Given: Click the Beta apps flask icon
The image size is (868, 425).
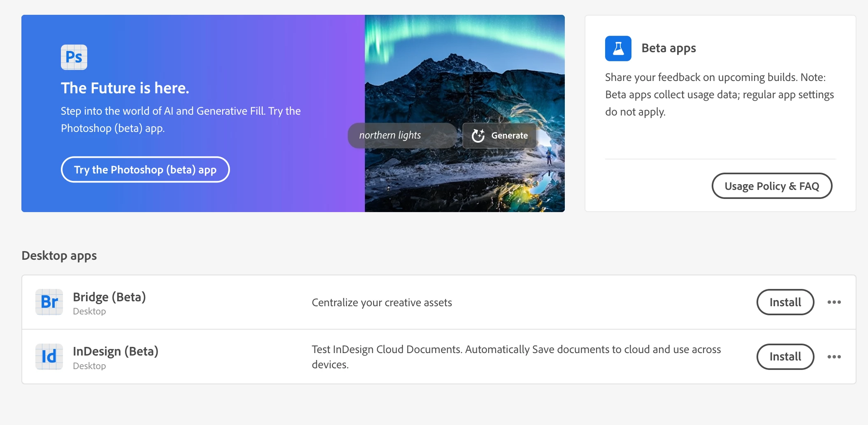Looking at the screenshot, I should [618, 49].
